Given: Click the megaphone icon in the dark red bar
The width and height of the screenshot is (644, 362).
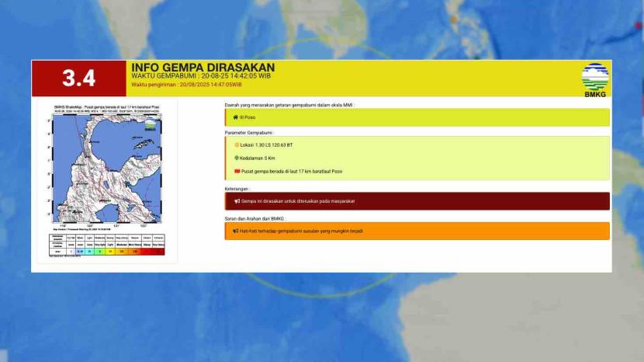Looking at the screenshot, I should click(237, 201).
